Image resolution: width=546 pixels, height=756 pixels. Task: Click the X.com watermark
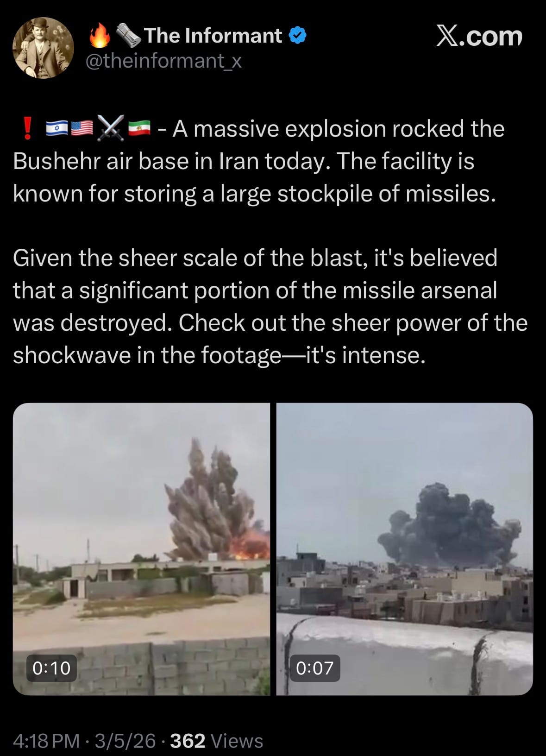(479, 36)
